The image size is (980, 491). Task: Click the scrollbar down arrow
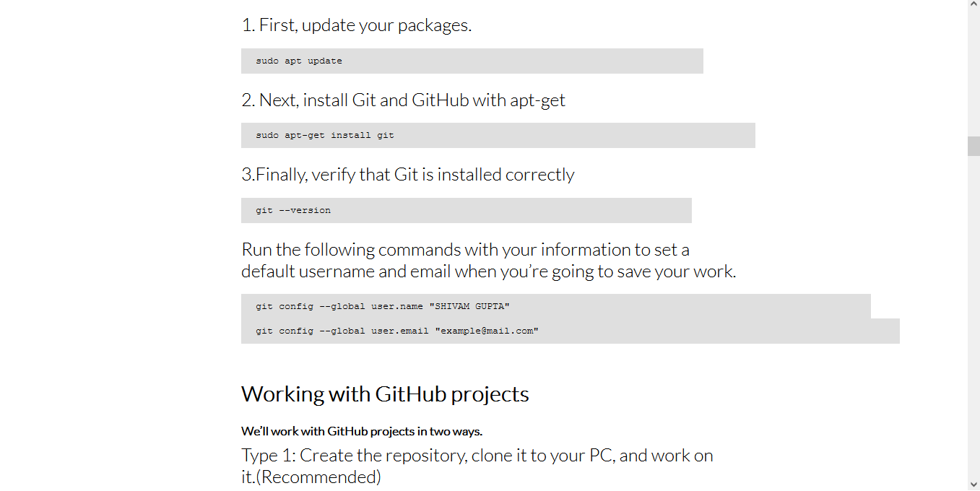pos(974,484)
